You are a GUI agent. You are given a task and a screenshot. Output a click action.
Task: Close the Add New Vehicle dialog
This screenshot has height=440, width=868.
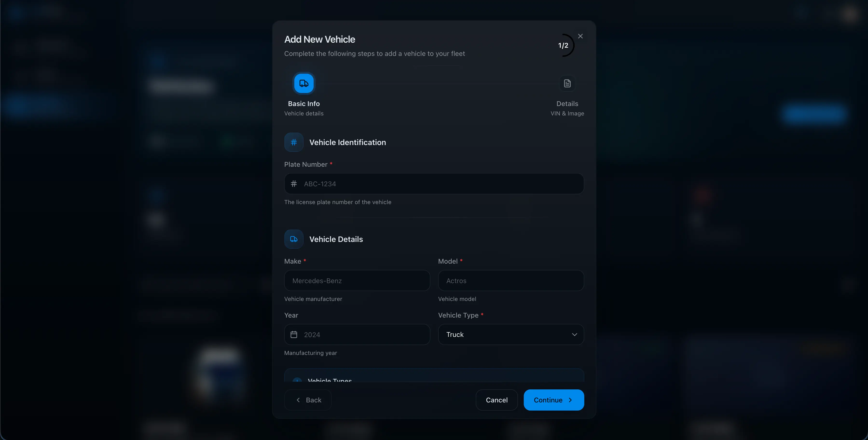[x=580, y=36]
